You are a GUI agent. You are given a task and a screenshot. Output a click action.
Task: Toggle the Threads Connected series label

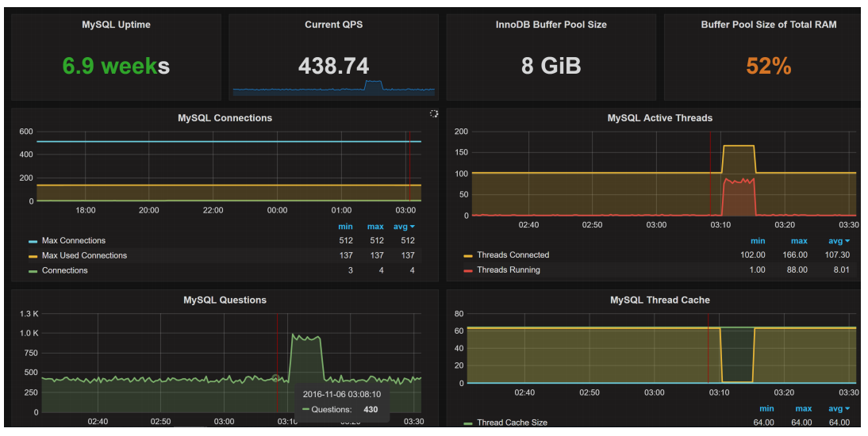pyautogui.click(x=513, y=255)
